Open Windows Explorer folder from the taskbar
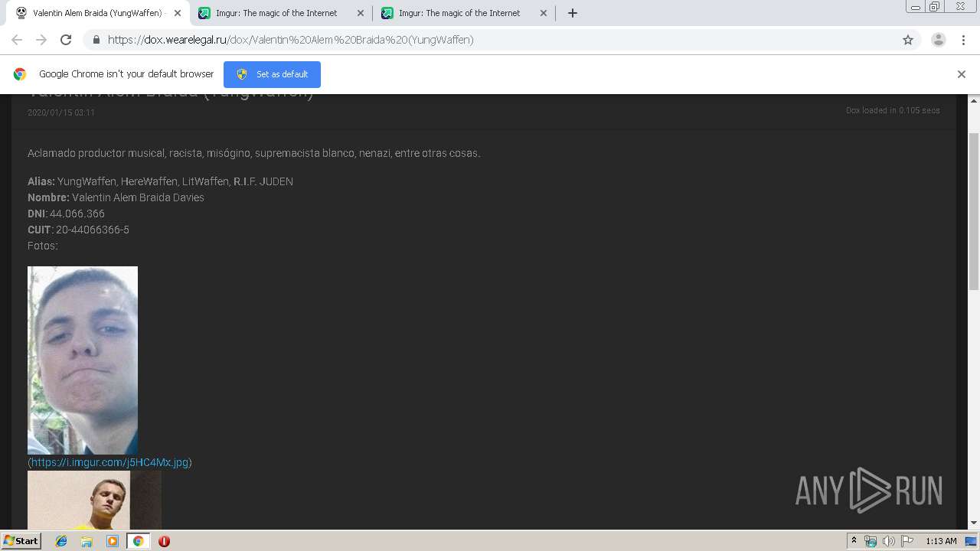 87,541
